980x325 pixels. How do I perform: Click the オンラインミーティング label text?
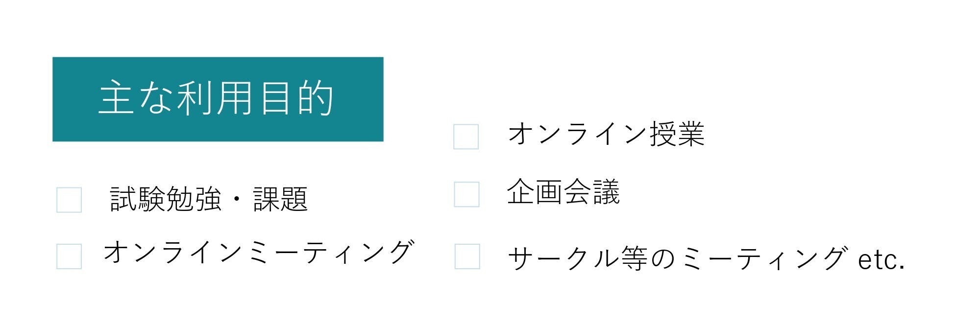(x=259, y=253)
